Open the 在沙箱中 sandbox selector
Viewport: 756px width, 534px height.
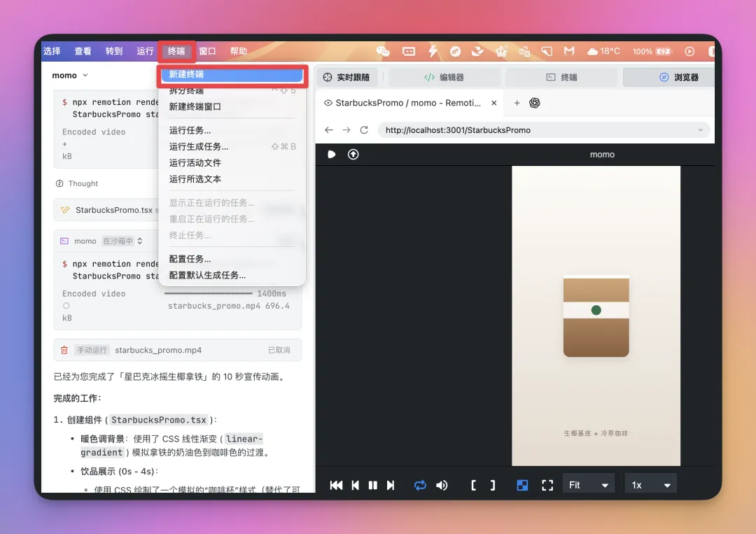coord(122,241)
